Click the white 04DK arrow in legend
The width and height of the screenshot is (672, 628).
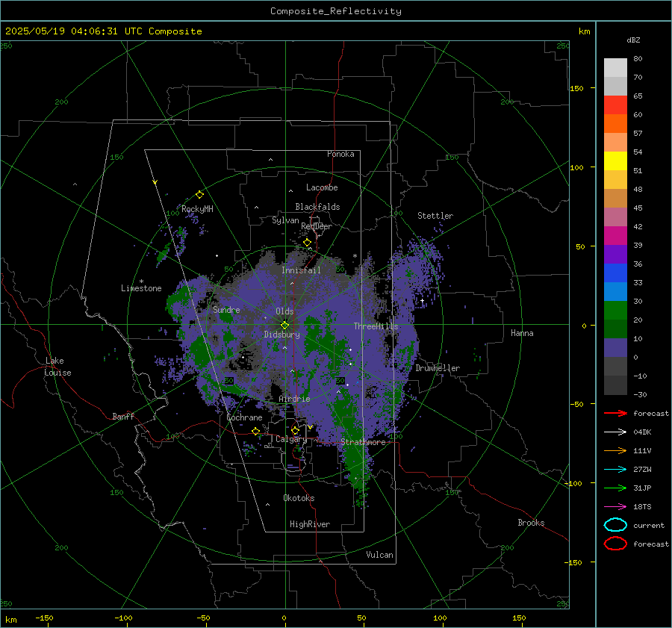[x=615, y=432]
